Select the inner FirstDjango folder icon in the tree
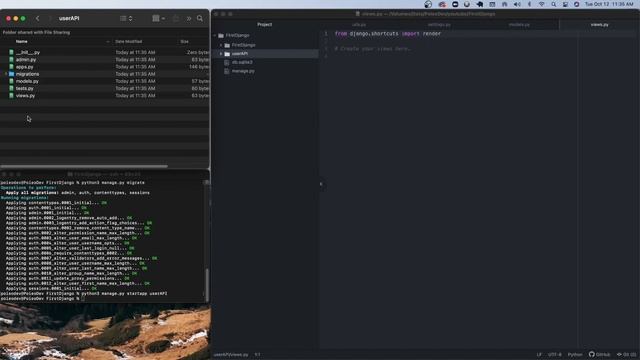Image resolution: width=640 pixels, height=360 pixels. click(x=227, y=45)
